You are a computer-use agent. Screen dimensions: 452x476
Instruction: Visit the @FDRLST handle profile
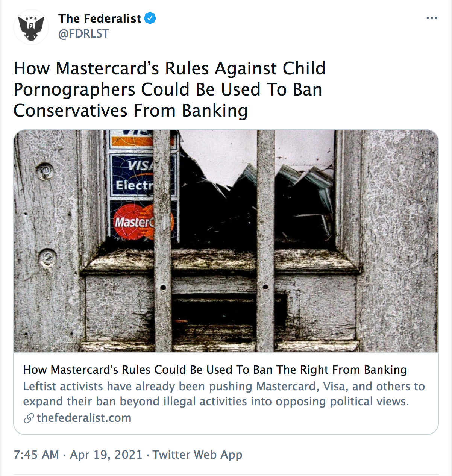[83, 34]
